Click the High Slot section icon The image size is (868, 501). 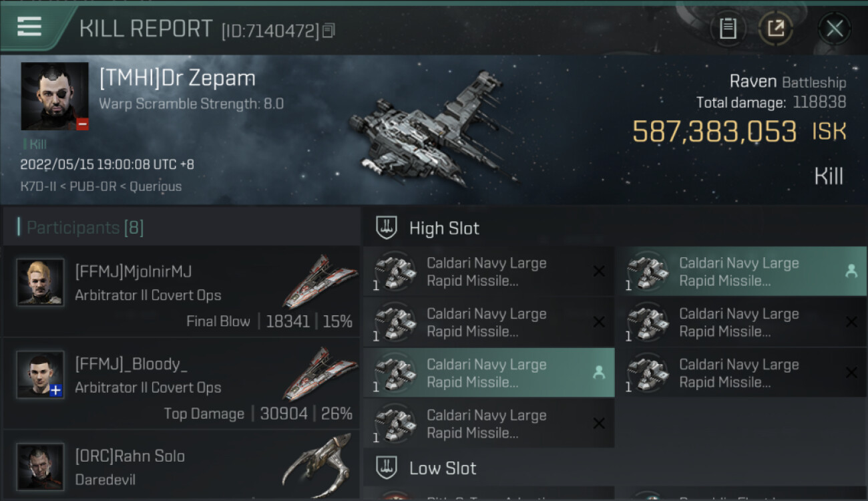(x=387, y=228)
